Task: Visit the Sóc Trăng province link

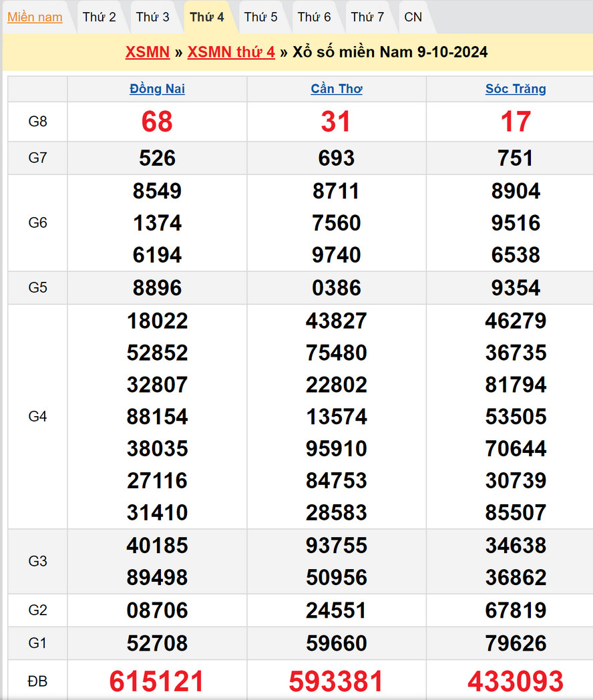Action: pos(516,89)
